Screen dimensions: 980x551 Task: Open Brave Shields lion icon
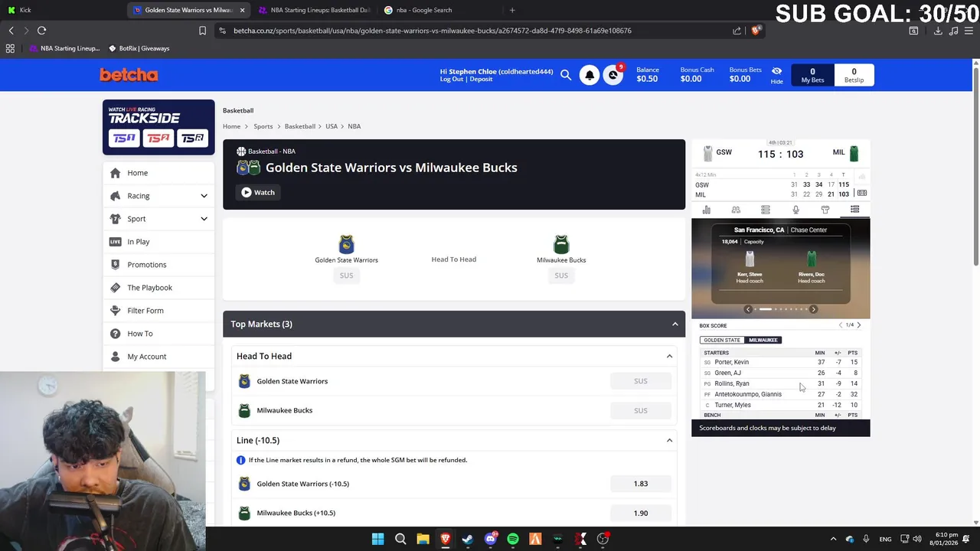click(756, 31)
